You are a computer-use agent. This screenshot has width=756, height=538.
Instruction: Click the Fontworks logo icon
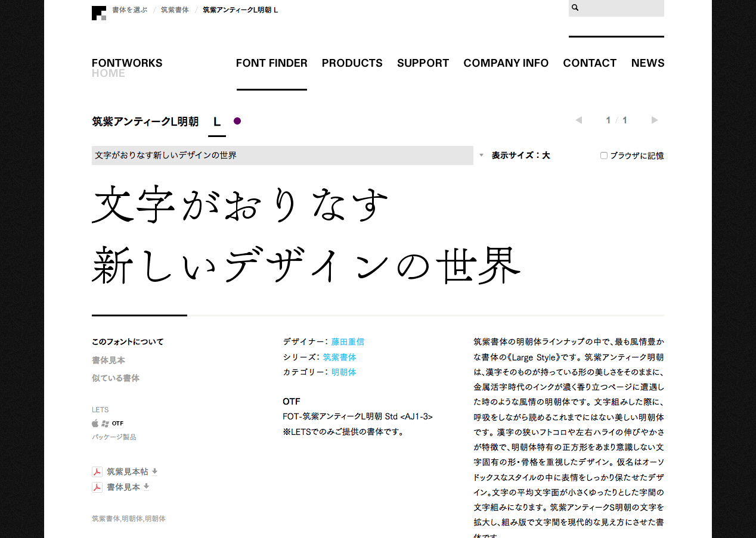tap(99, 13)
